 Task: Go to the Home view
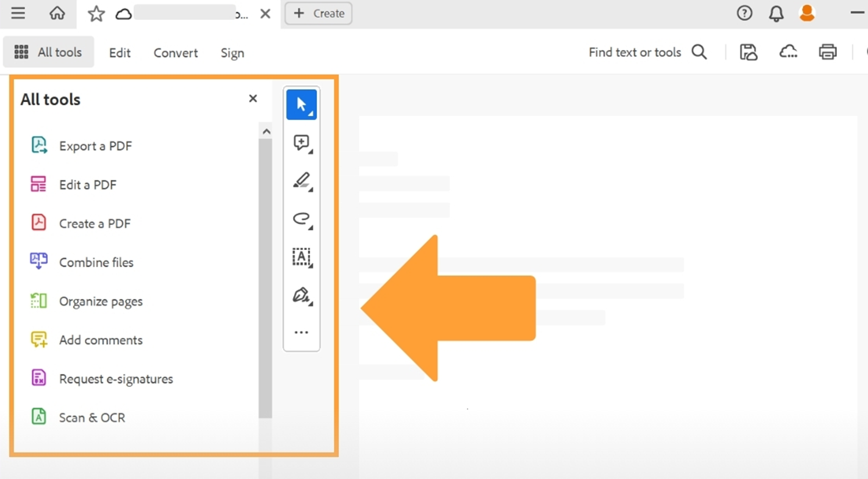57,13
